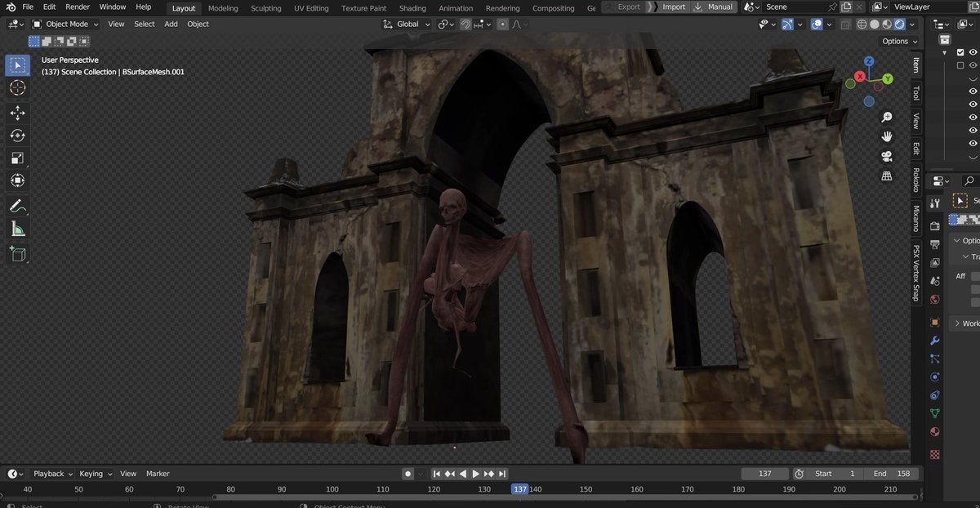Jump to the end frame
This screenshot has width=980, height=508.
coord(502,474)
